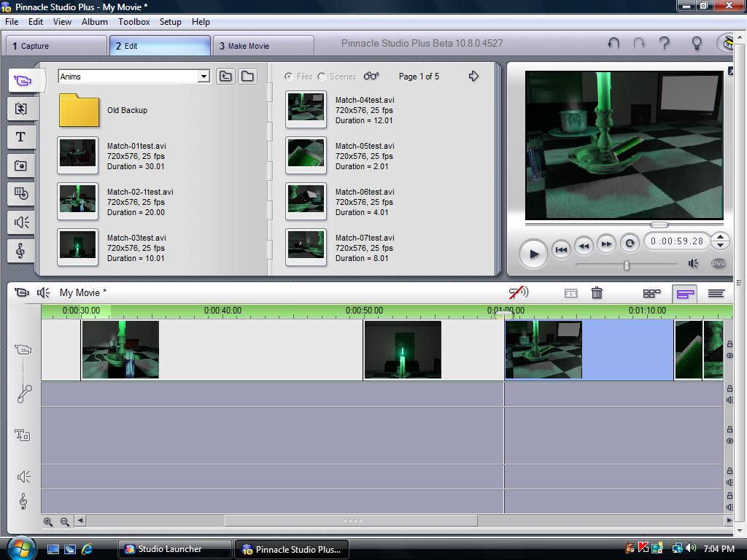Open the Album menu

pyautogui.click(x=94, y=22)
